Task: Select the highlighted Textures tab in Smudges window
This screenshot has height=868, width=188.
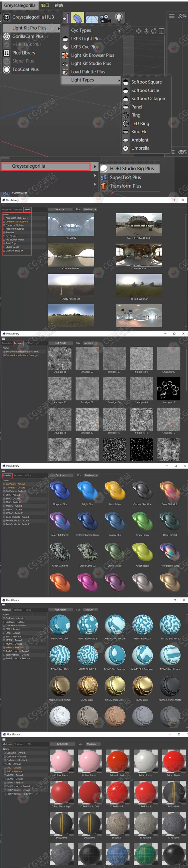Action: pyautogui.click(x=18, y=343)
